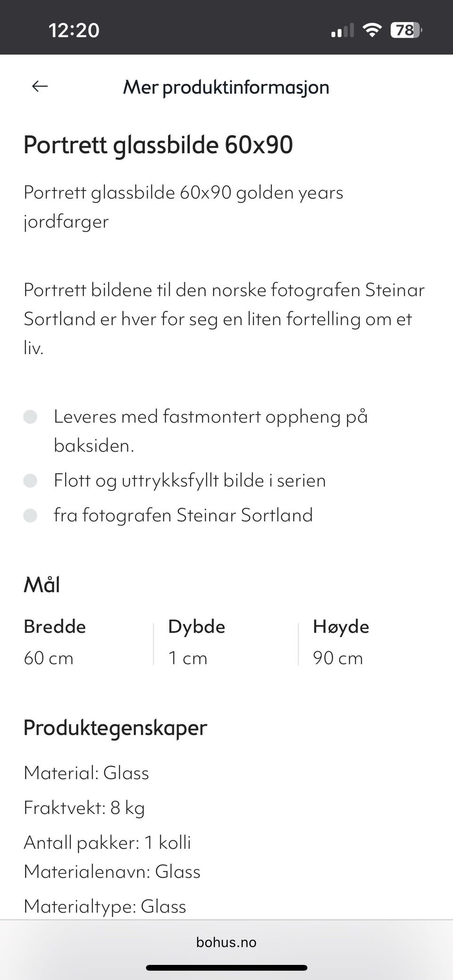
Task: Select the 'Mer produktinformasjon' header tab
Action: click(226, 87)
